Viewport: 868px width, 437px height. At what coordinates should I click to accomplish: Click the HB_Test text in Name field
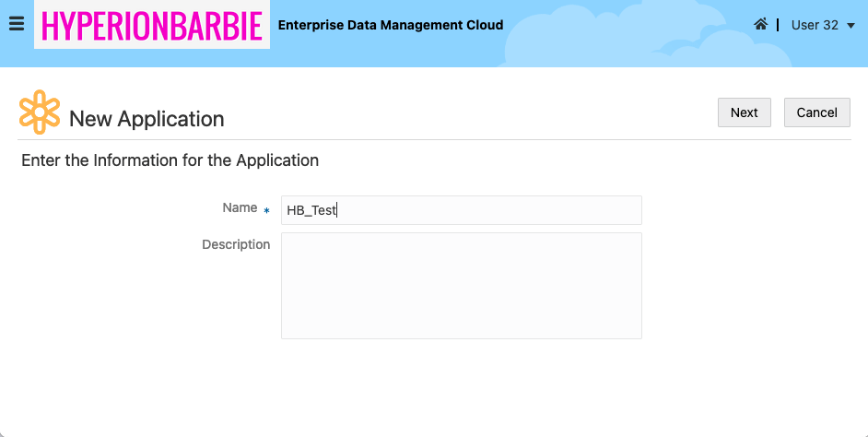point(311,210)
